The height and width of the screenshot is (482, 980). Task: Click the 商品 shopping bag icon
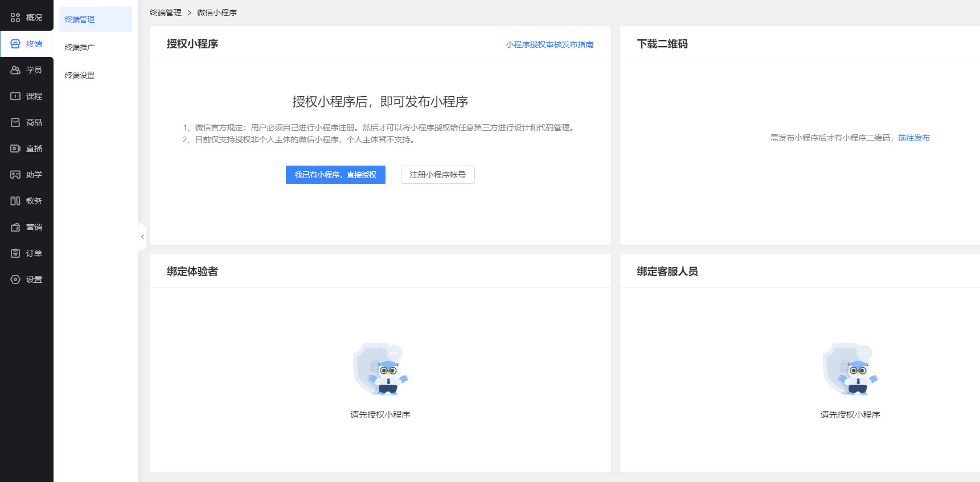(x=15, y=122)
